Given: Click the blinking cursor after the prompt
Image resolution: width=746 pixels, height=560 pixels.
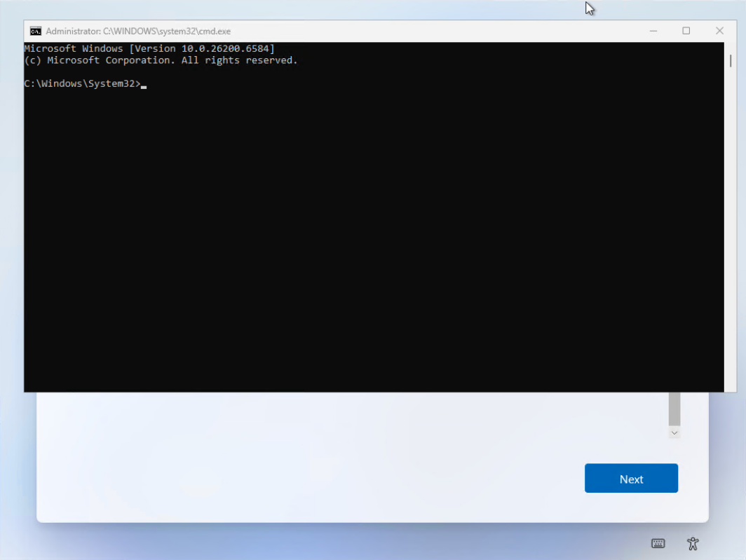Looking at the screenshot, I should tap(144, 87).
